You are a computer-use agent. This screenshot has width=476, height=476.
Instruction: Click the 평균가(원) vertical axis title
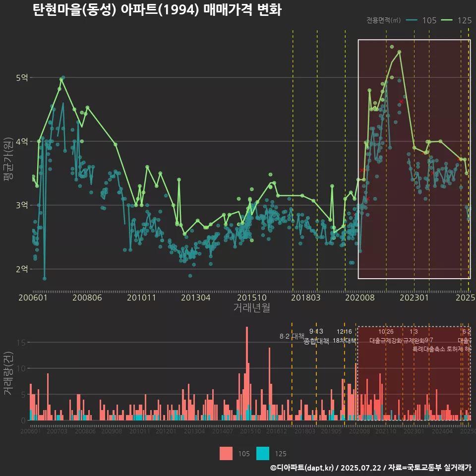[8, 159]
